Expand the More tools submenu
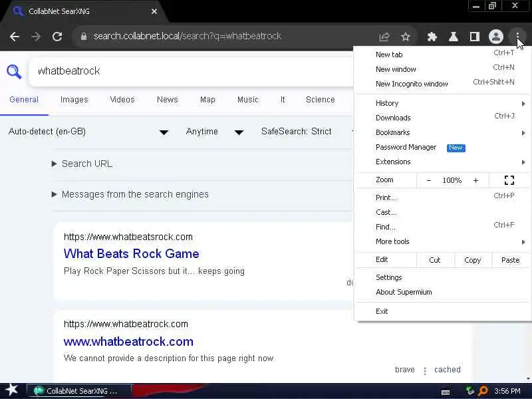This screenshot has height=399, width=532. [442, 241]
